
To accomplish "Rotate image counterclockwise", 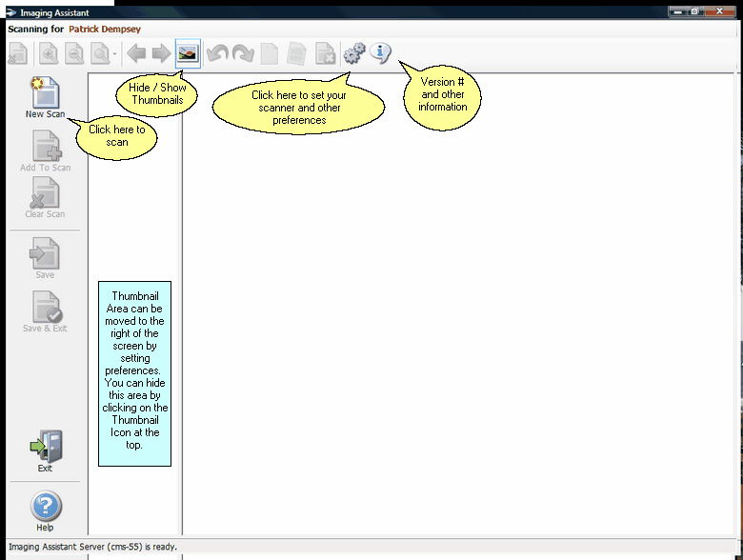I will (218, 54).
